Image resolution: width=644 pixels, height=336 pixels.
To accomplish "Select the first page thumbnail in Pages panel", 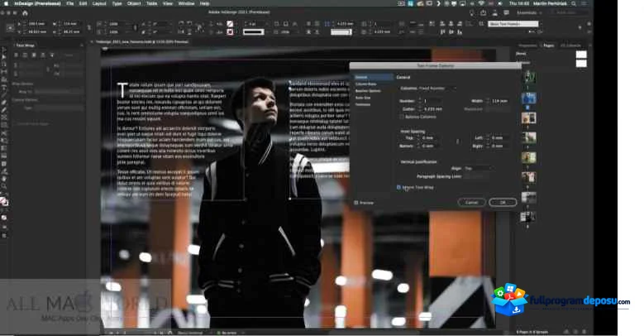I will click(530, 77).
